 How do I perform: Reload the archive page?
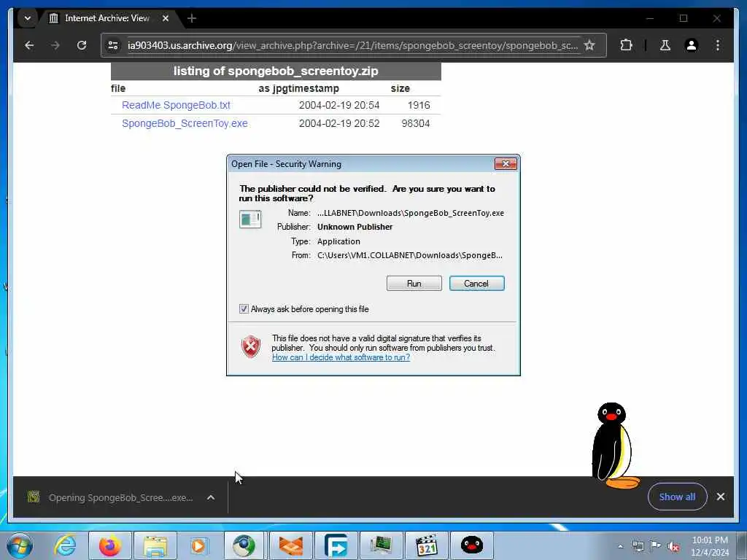[82, 45]
